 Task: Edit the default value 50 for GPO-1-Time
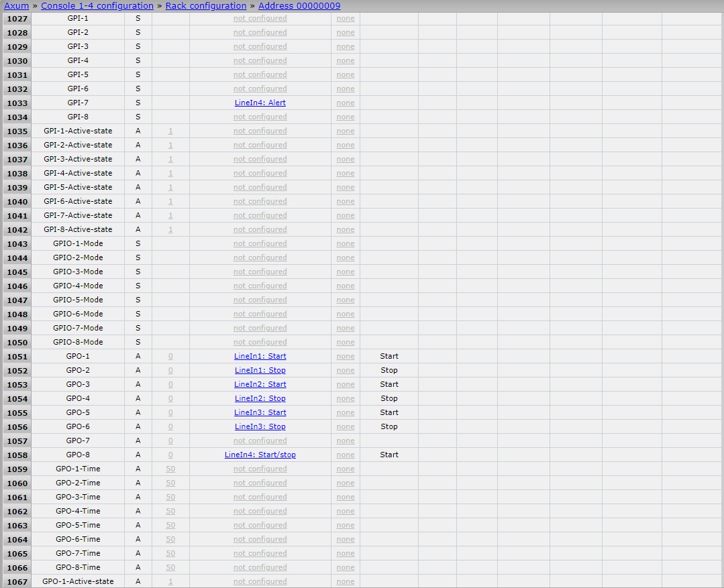(x=170, y=469)
